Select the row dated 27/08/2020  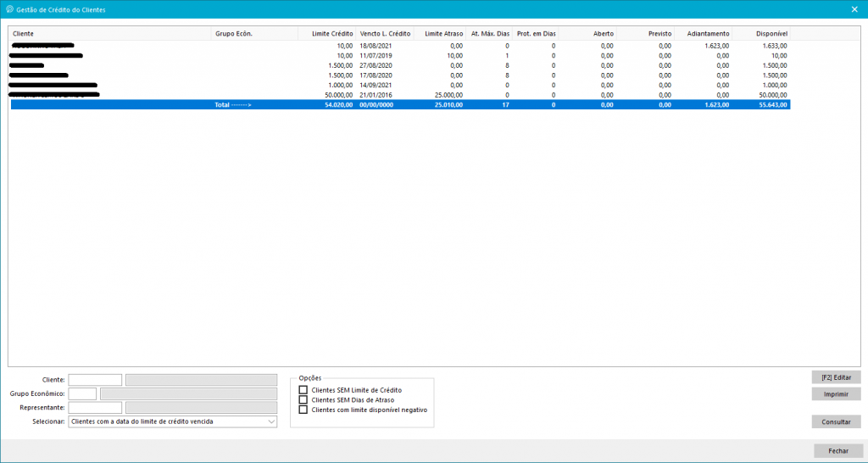point(400,65)
